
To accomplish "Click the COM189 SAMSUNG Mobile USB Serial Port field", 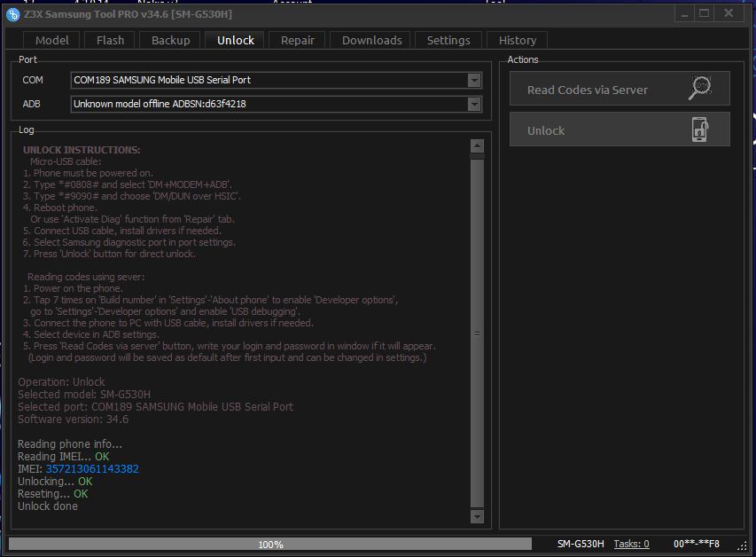I will [x=277, y=80].
